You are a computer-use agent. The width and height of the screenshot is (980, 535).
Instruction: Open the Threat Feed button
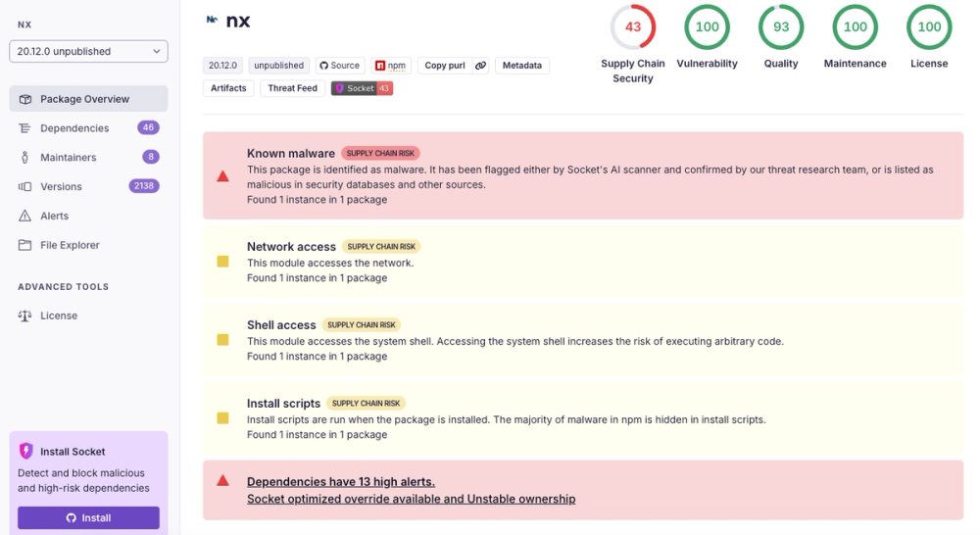click(x=292, y=88)
